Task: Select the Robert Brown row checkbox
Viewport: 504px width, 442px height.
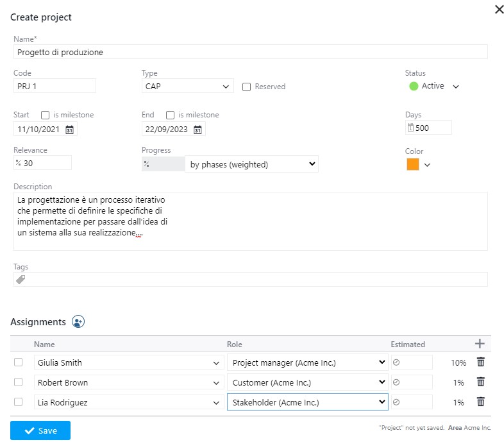Action: (x=19, y=382)
